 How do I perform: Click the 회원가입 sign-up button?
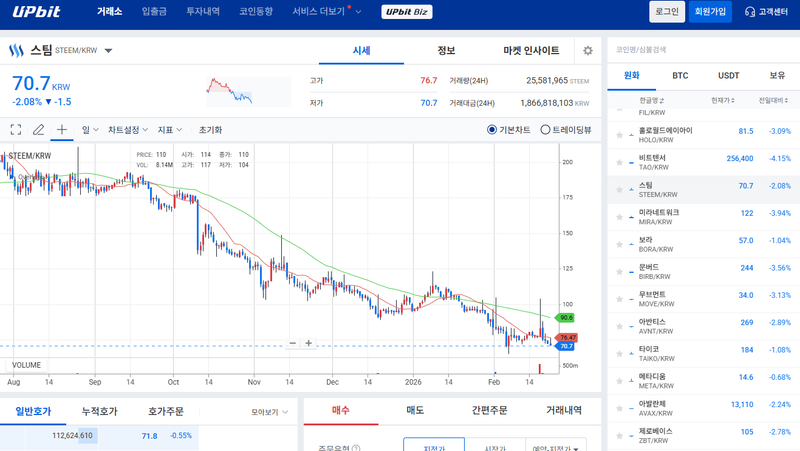pos(709,12)
